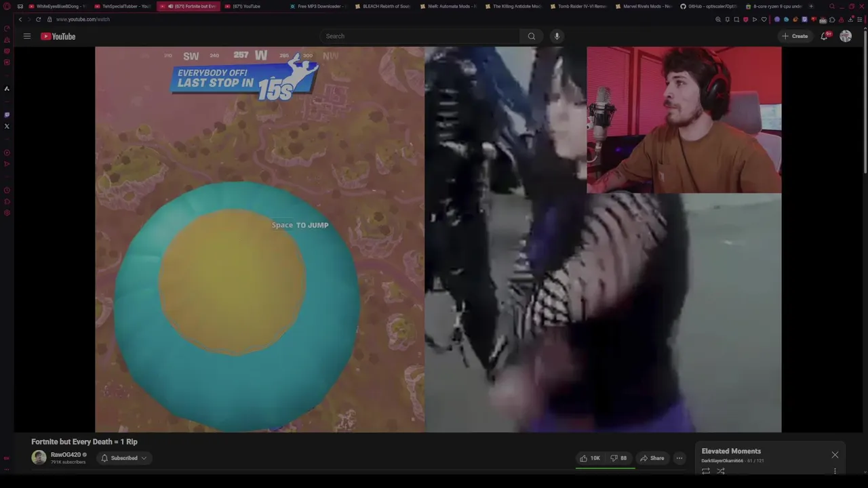868x488 pixels.
Task: Open the playlist panel three-dot menu
Action: coord(835,471)
